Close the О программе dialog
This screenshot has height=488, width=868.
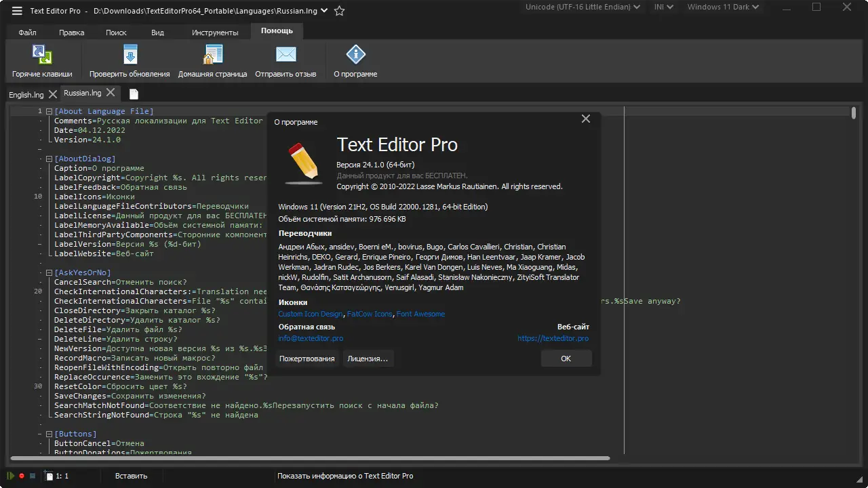coord(586,119)
